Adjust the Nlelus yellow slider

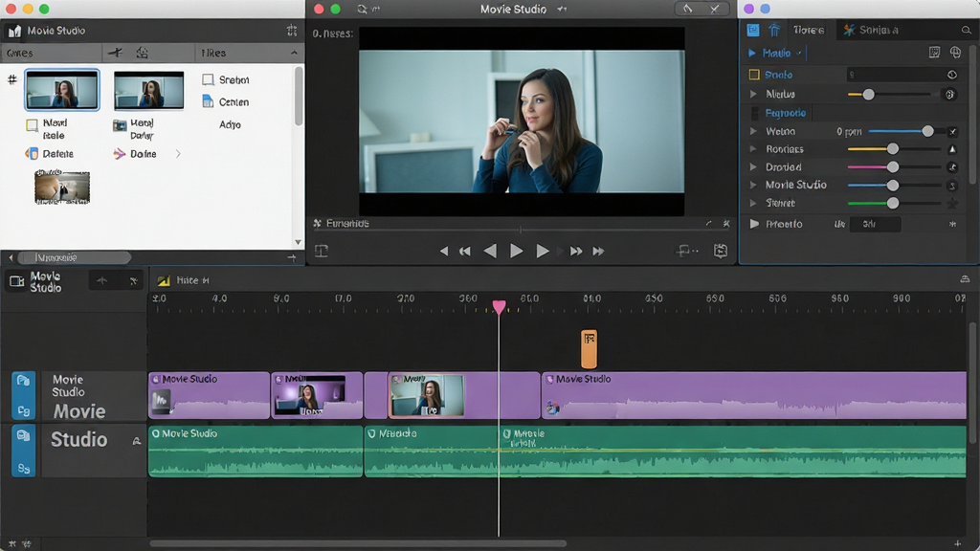click(x=868, y=95)
